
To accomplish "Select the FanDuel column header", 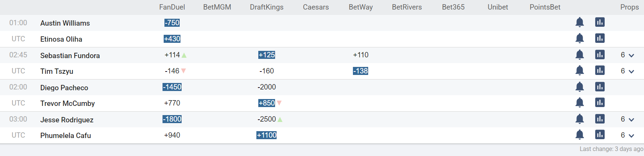I will [x=172, y=7].
